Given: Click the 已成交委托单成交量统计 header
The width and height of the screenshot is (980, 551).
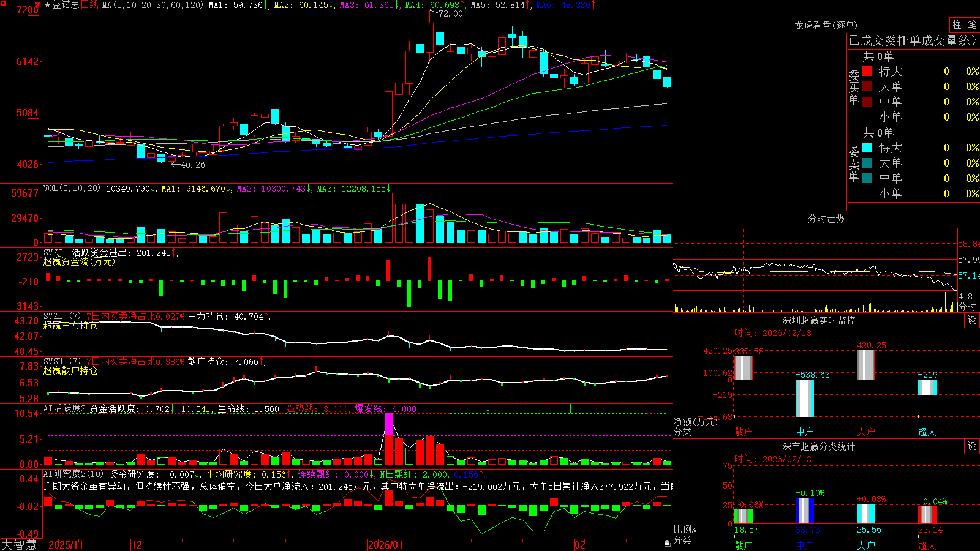Looking at the screenshot, I should pos(914,40).
